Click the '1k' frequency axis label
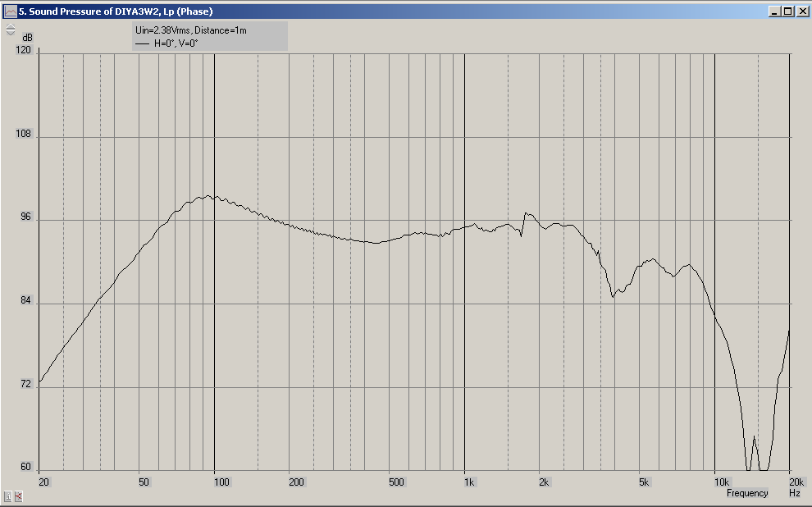The width and height of the screenshot is (812, 507). click(x=469, y=482)
